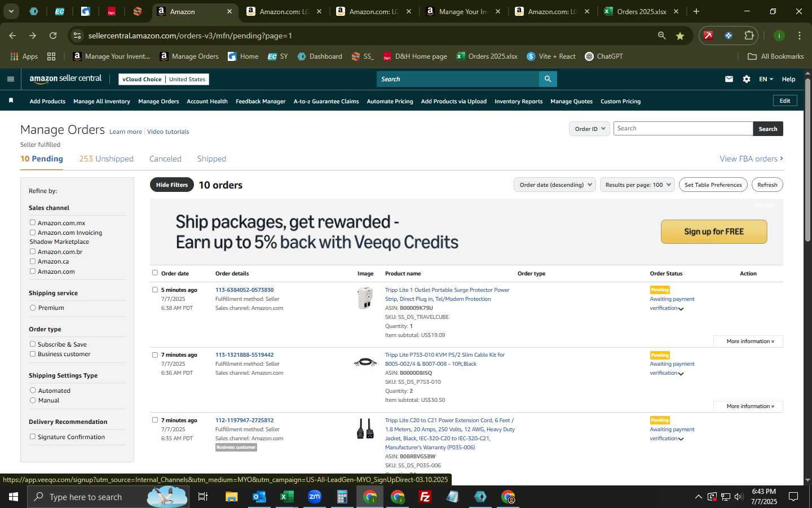Toggle Amazon.ca sales channel checkbox
Screen dimensions: 812x508
tap(33, 261)
